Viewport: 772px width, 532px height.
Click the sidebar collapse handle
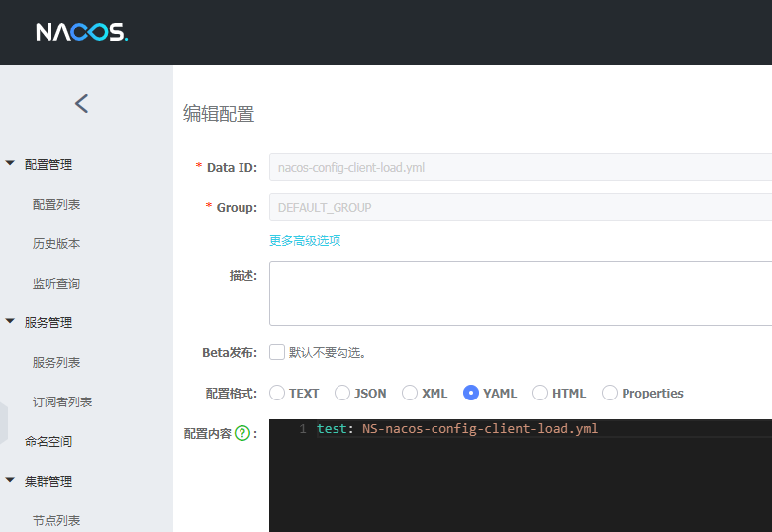click(x=4, y=423)
